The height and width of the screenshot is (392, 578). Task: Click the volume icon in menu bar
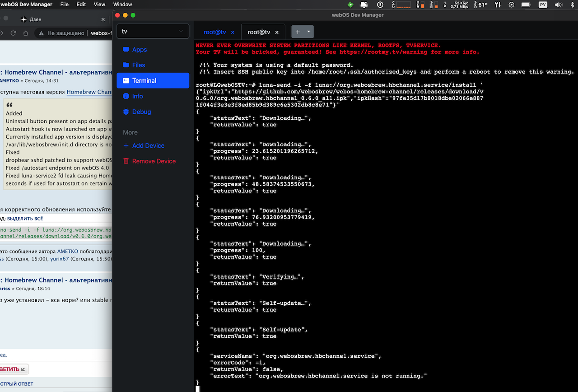[559, 5]
